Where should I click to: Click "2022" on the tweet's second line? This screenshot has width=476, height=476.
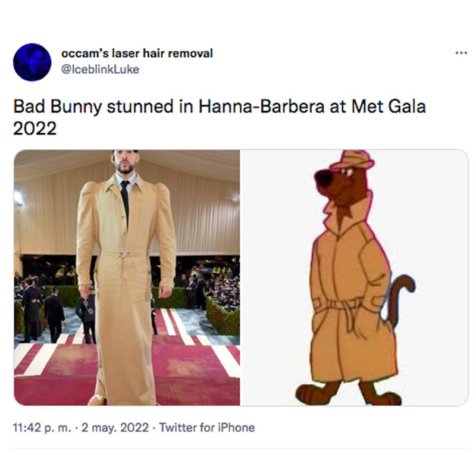point(35,128)
